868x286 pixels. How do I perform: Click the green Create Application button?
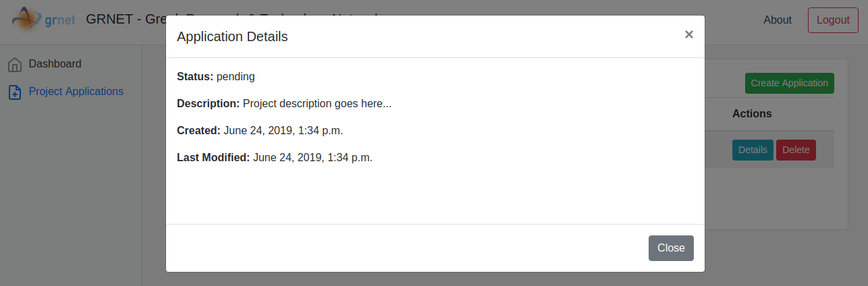(789, 84)
